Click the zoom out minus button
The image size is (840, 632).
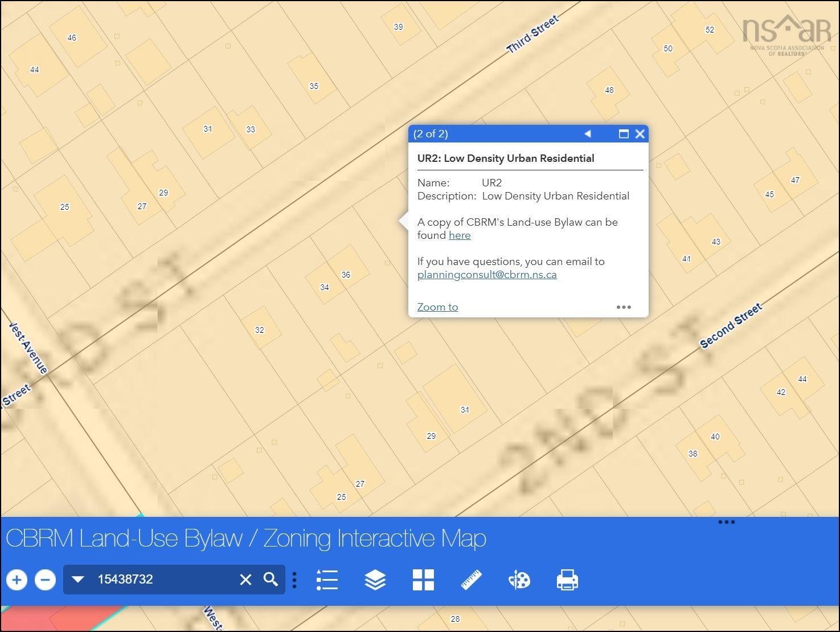[46, 580]
